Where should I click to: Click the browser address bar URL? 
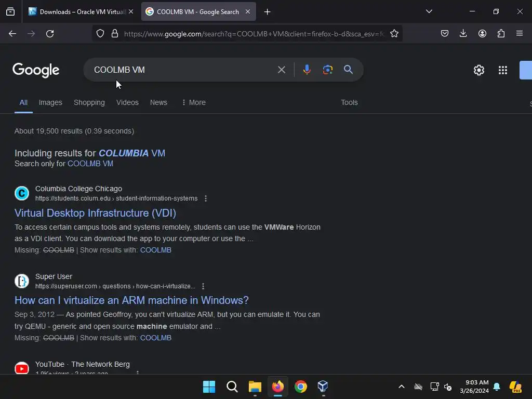point(255,34)
